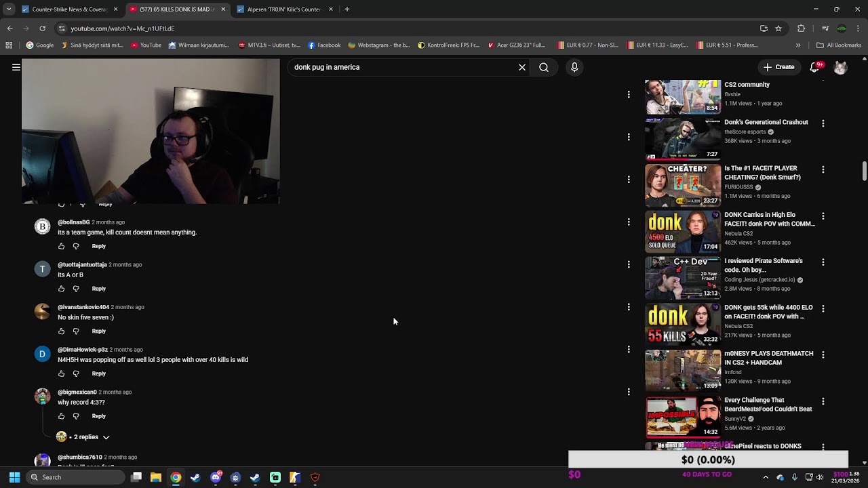Bookmark this page with the star

click(x=778, y=28)
